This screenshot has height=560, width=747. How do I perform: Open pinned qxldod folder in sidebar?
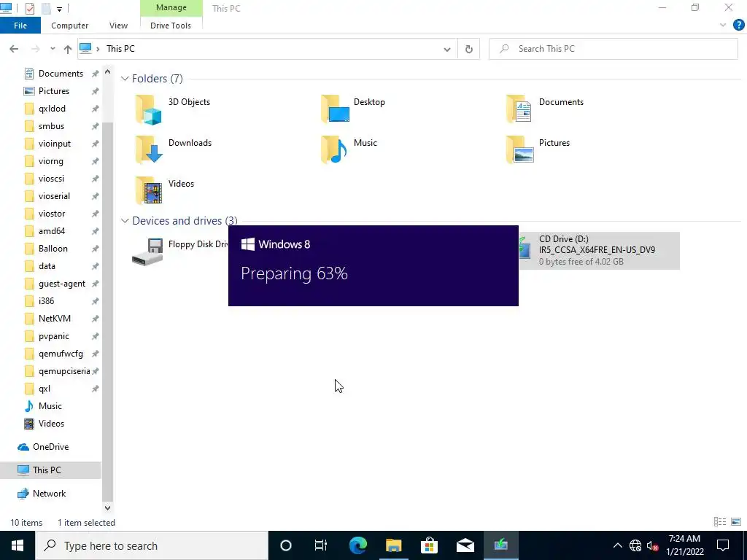coord(52,108)
